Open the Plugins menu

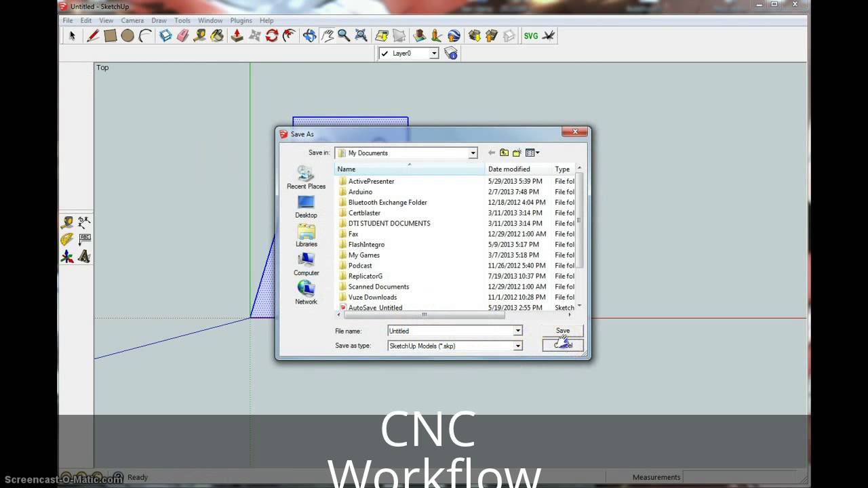click(x=241, y=20)
